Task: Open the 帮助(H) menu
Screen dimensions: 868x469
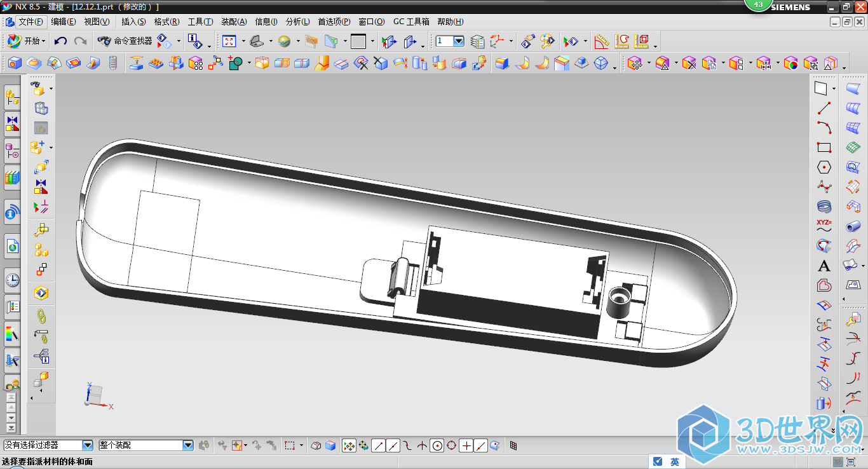Action: [x=451, y=22]
